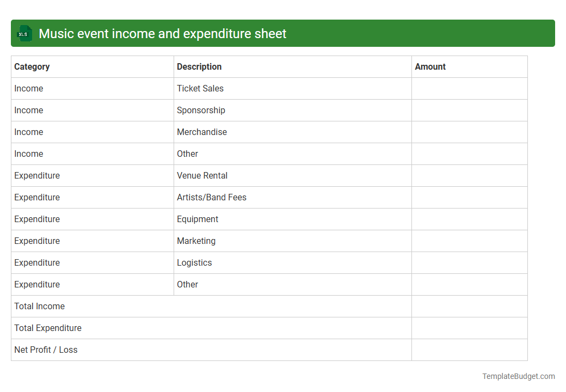This screenshot has height=392, width=566.
Task: Select the Logistics expenditure cell
Action: pos(194,262)
